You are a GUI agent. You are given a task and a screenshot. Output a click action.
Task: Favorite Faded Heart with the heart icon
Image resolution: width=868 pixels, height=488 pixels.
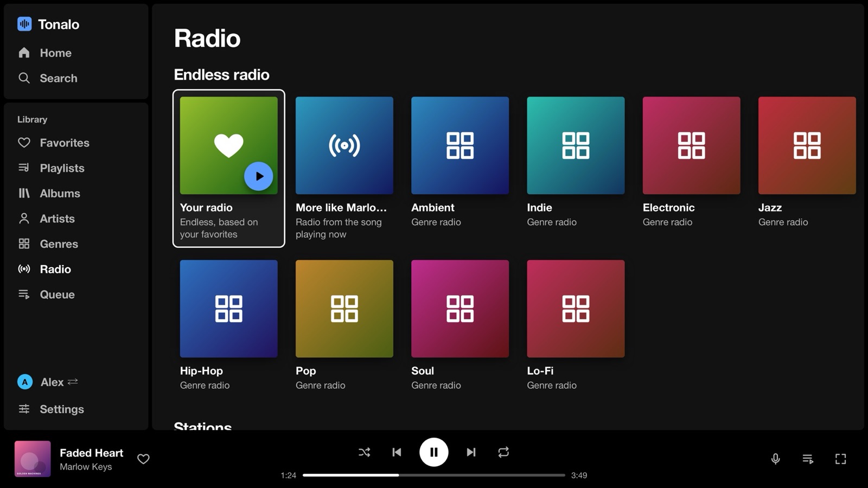pos(143,459)
